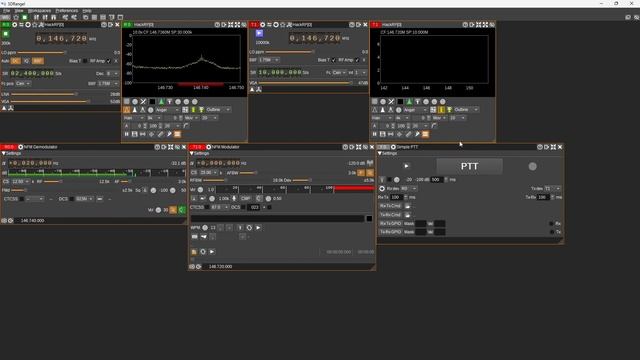Click the help icon on R0 HackRF device title bar
Screen dimensions: 640x360
[104, 25]
